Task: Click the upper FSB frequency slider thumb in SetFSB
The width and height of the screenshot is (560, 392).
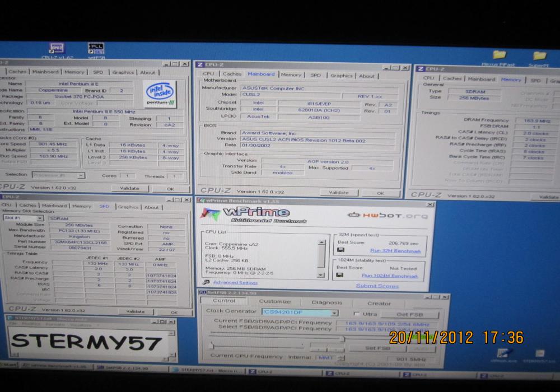Action: click(x=343, y=338)
